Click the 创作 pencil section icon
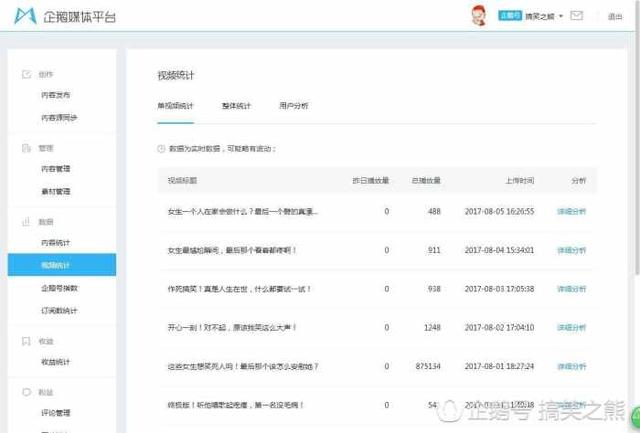The image size is (640, 433). pyautogui.click(x=27, y=74)
